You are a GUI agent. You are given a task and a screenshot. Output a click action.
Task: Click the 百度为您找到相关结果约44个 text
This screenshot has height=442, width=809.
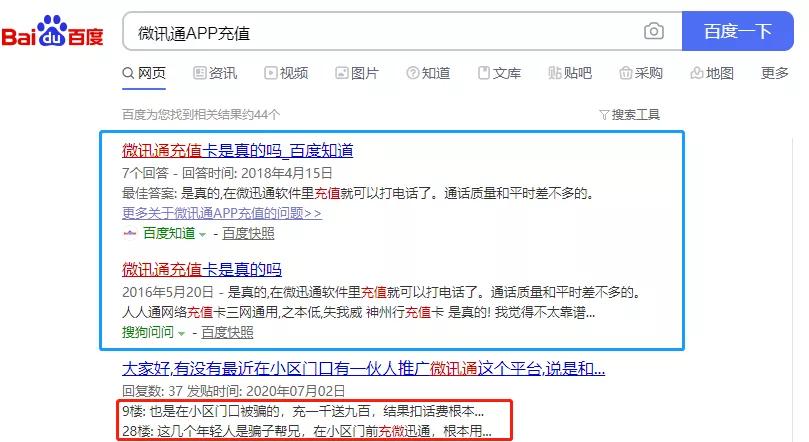[201, 114]
